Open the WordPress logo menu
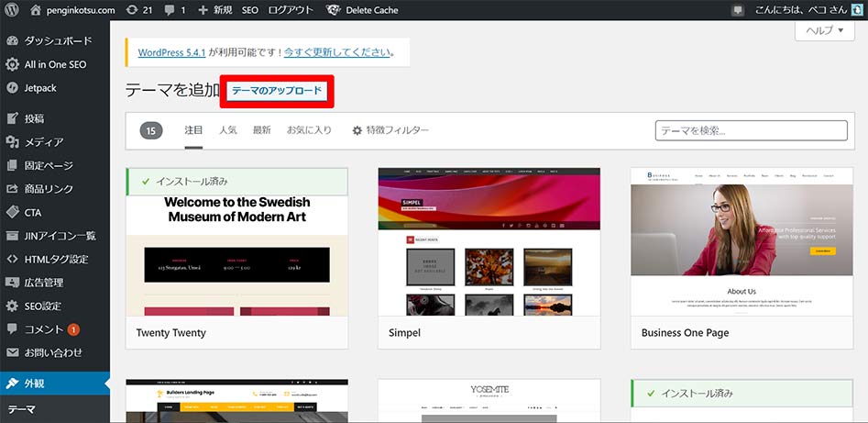Screen dimensions: 868x423 click(x=12, y=10)
